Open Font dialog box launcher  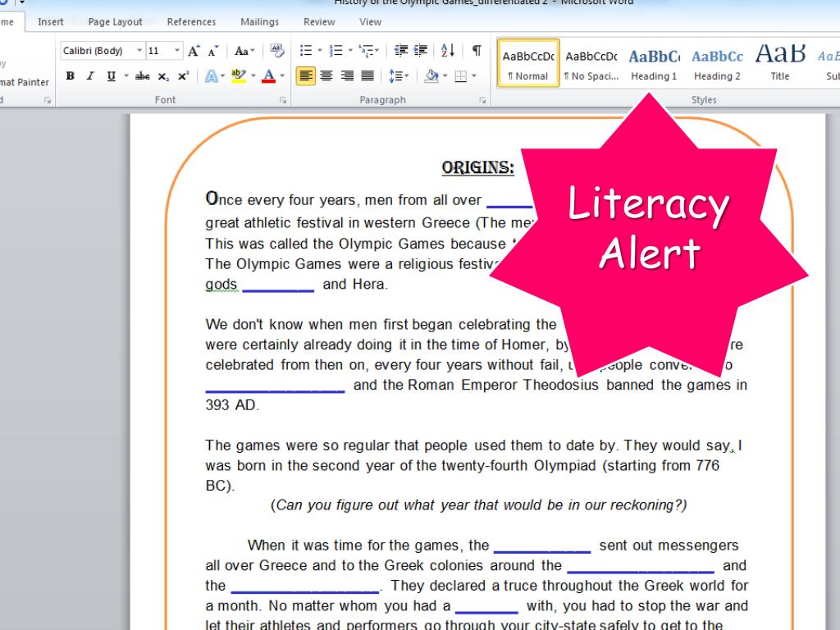click(283, 100)
